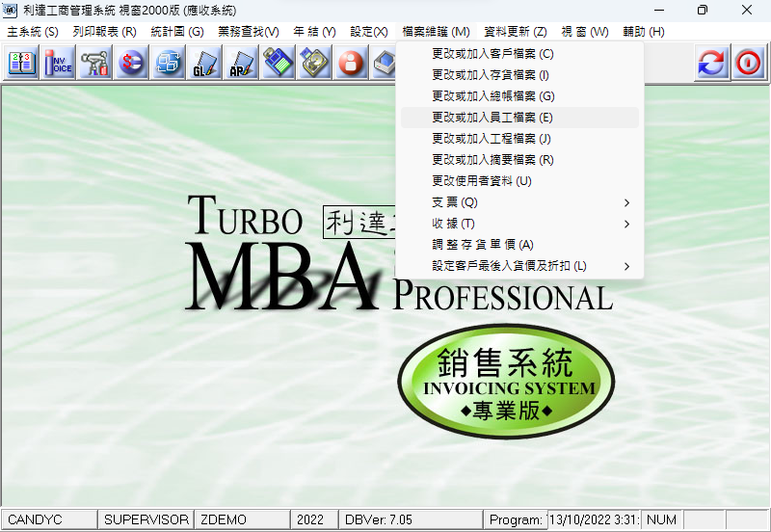771x532 pixels.
Task: Select 更改或加入工程檔案 (J)
Action: click(519, 139)
